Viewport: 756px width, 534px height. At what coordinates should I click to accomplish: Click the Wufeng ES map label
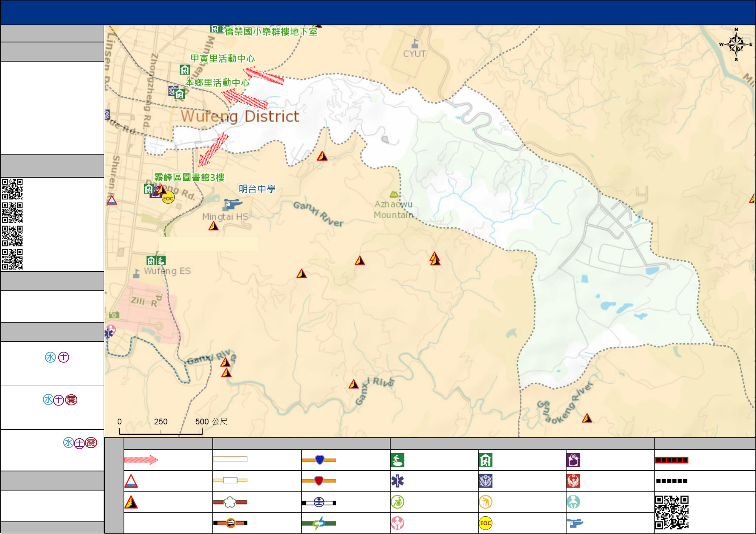tap(167, 271)
